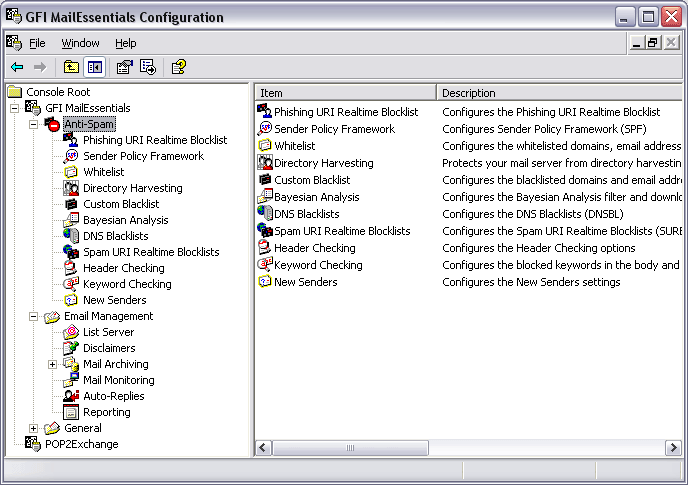This screenshot has height=485, width=688.
Task: Click horizontal scrollbar left arrow
Action: [263, 448]
